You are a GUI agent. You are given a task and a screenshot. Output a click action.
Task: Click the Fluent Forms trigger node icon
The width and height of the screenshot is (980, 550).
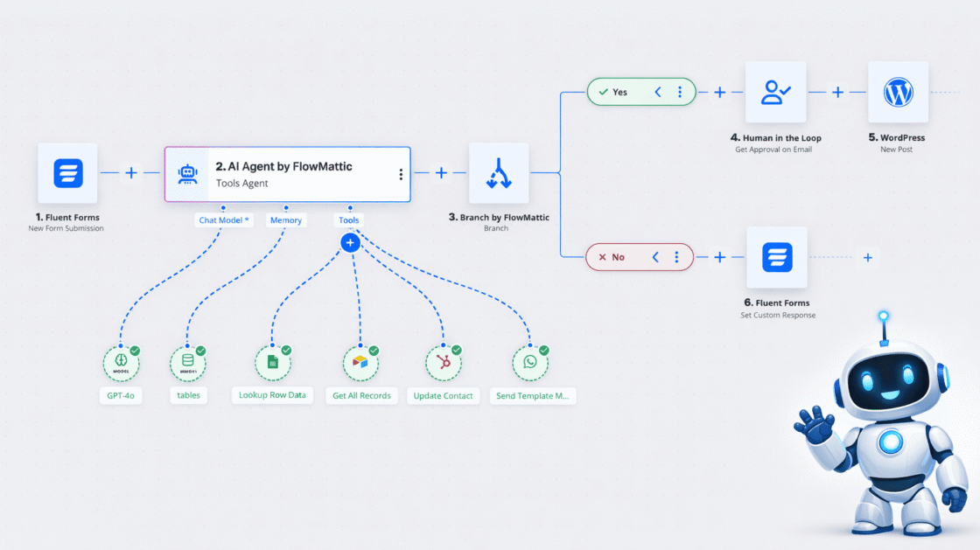[x=67, y=173]
